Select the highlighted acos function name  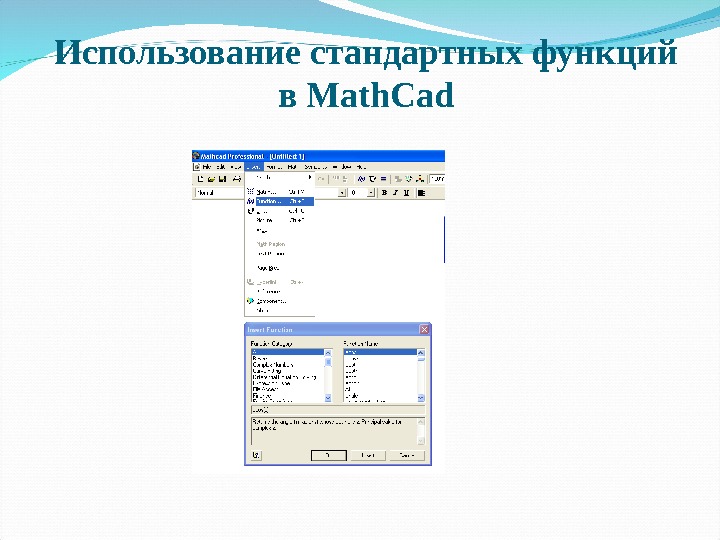point(380,352)
